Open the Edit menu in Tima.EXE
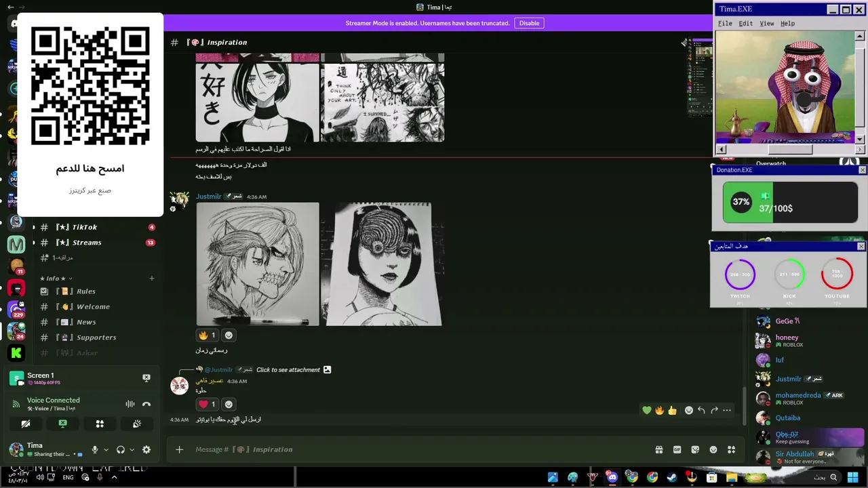This screenshot has height=488, width=868. [746, 23]
